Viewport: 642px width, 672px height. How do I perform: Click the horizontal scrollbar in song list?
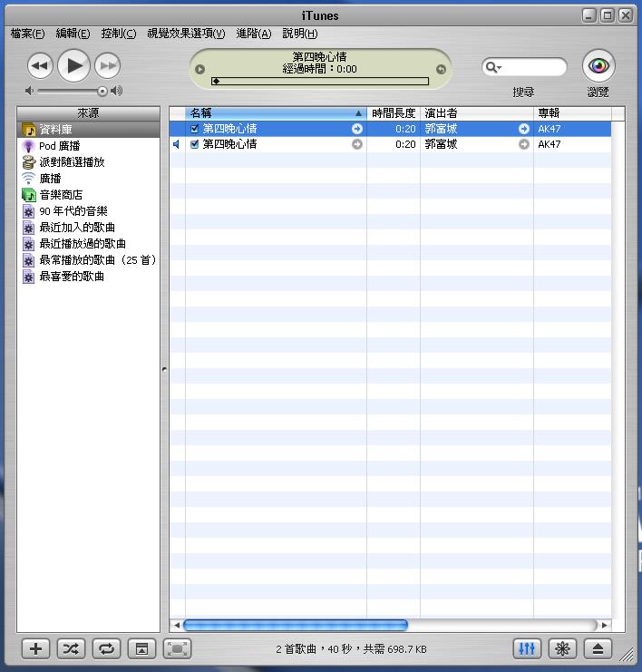(295, 625)
